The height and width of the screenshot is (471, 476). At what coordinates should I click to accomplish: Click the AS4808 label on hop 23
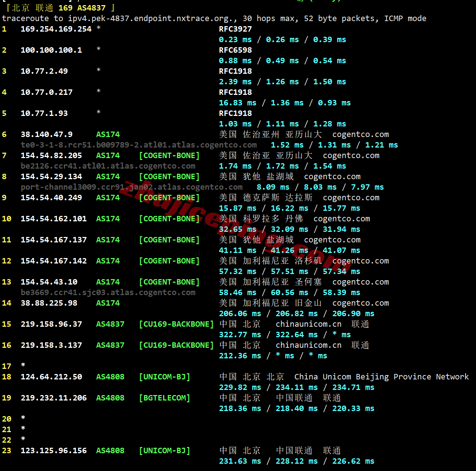[110, 451]
